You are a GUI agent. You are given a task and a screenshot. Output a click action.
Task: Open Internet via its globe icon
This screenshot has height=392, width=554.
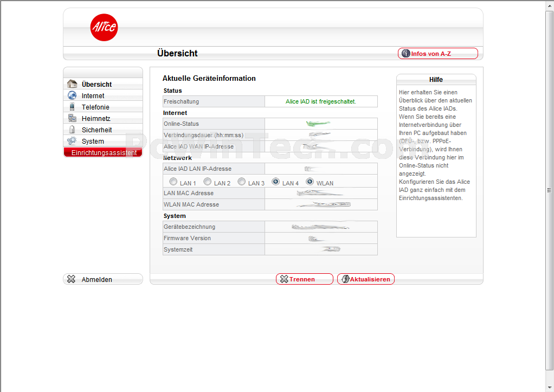[x=72, y=95]
